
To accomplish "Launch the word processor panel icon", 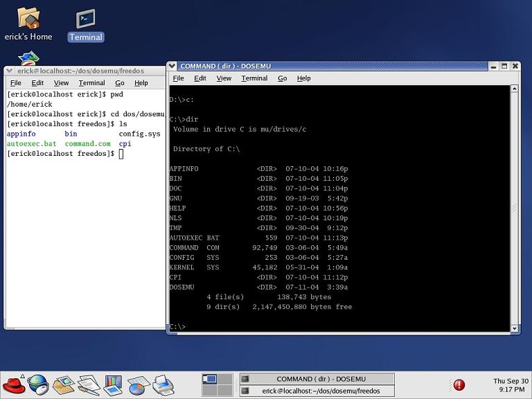I will pos(89,385).
